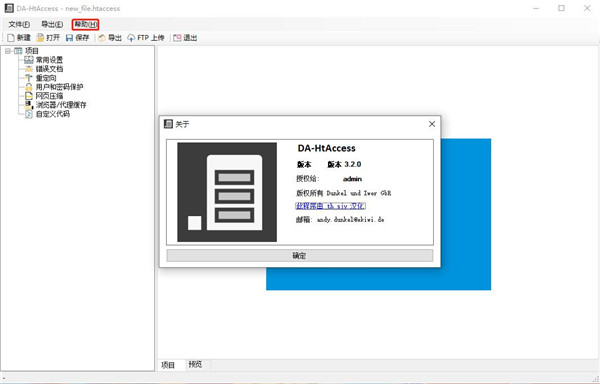Click the 新建 new file toolbar icon

11,38
